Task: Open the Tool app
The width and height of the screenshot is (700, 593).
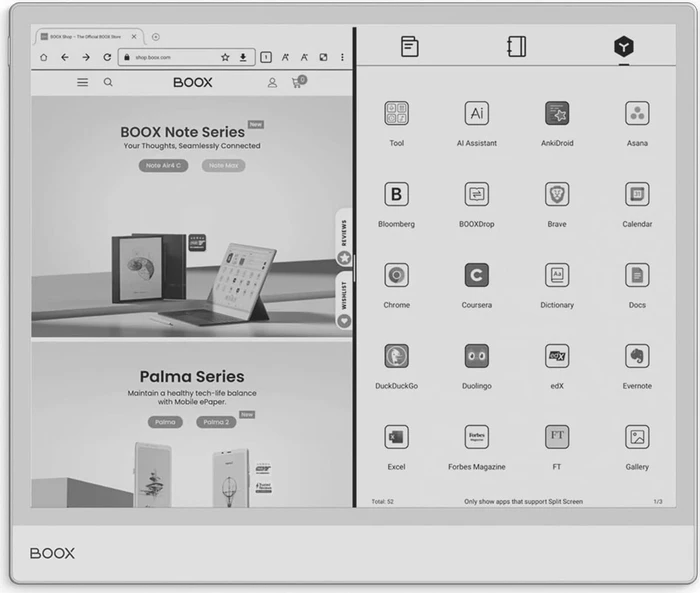Action: [x=396, y=113]
